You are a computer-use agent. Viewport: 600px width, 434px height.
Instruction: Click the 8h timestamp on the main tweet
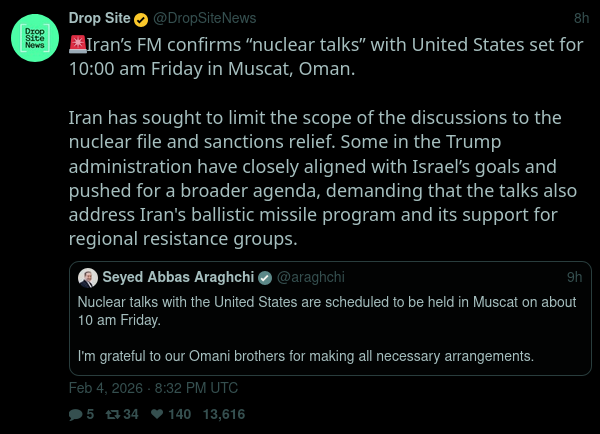[x=581, y=18]
